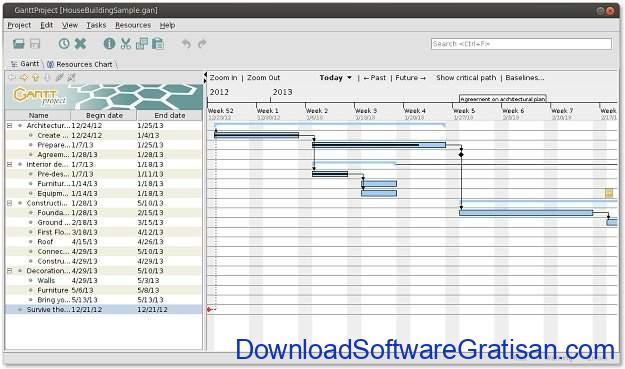Open the Today dropdown arrow
625x369 pixels.
coord(349,78)
